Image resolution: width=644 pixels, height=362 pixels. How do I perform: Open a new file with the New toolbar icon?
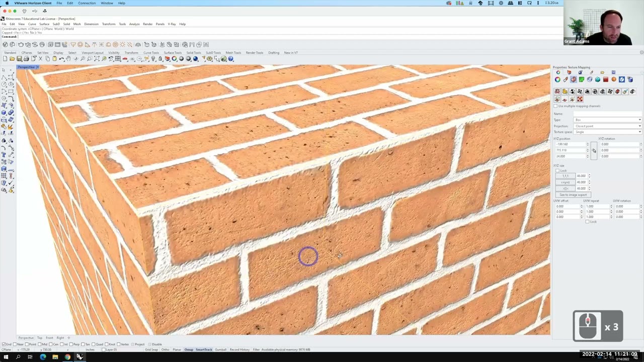(5, 59)
